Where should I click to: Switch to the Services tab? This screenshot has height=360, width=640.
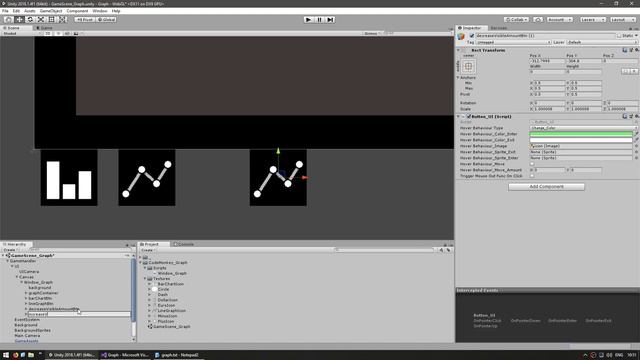(x=499, y=28)
